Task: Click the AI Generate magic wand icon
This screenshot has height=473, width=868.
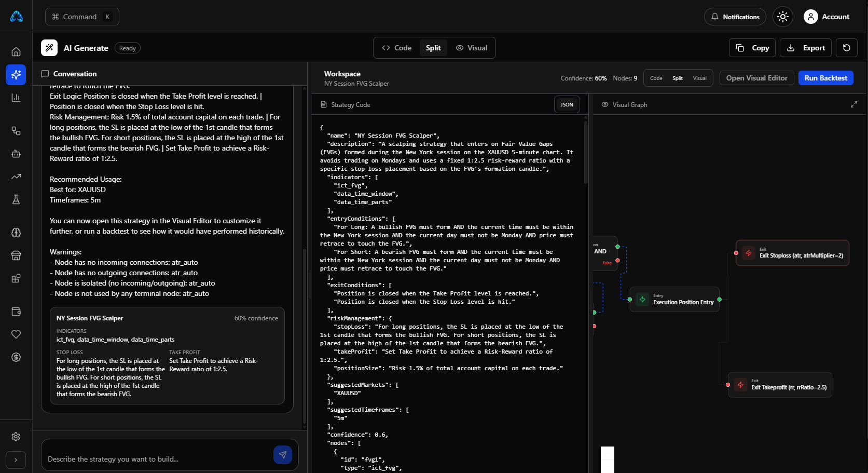Action: coord(49,48)
